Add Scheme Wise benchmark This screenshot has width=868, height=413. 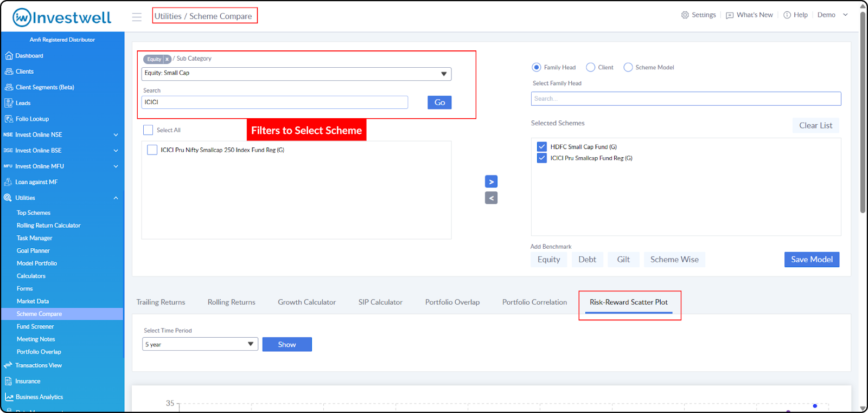tap(674, 260)
